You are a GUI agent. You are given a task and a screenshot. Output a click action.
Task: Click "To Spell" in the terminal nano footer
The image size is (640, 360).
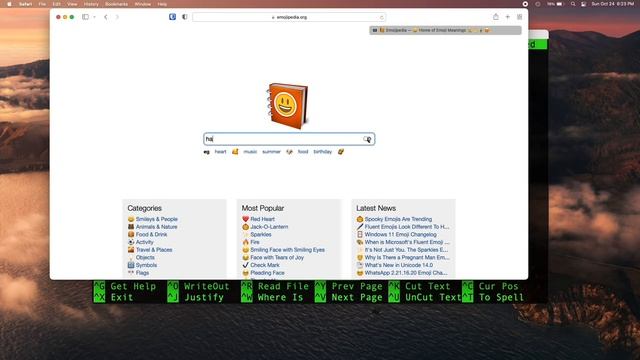(x=501, y=298)
